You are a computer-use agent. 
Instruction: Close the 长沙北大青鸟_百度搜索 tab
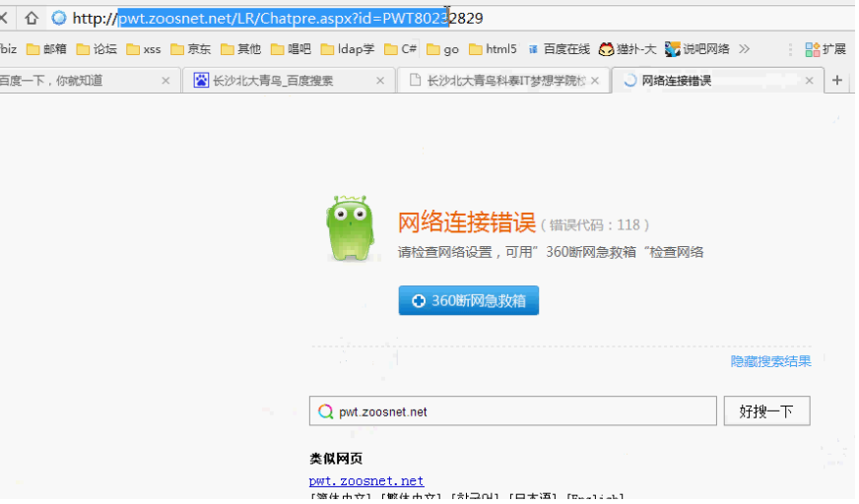[380, 81]
